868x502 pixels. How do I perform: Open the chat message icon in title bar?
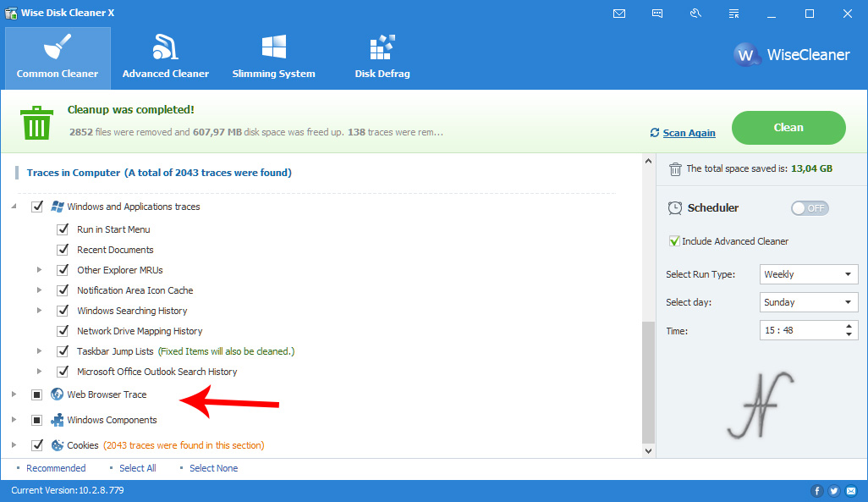[657, 14]
